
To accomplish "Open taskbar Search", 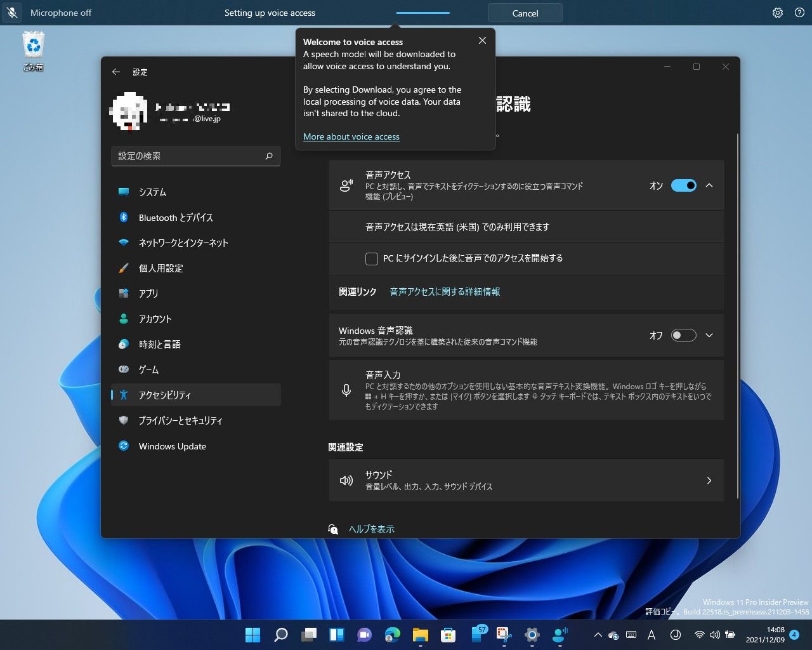I will click(280, 635).
